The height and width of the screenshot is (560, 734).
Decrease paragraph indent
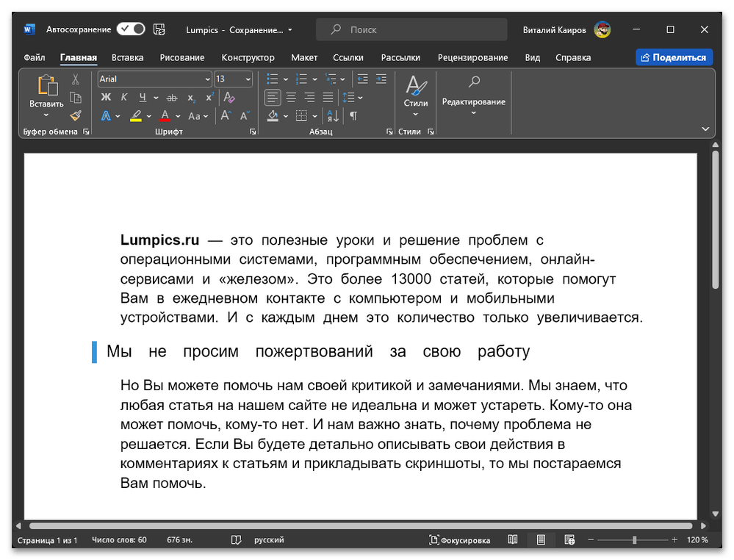point(363,79)
